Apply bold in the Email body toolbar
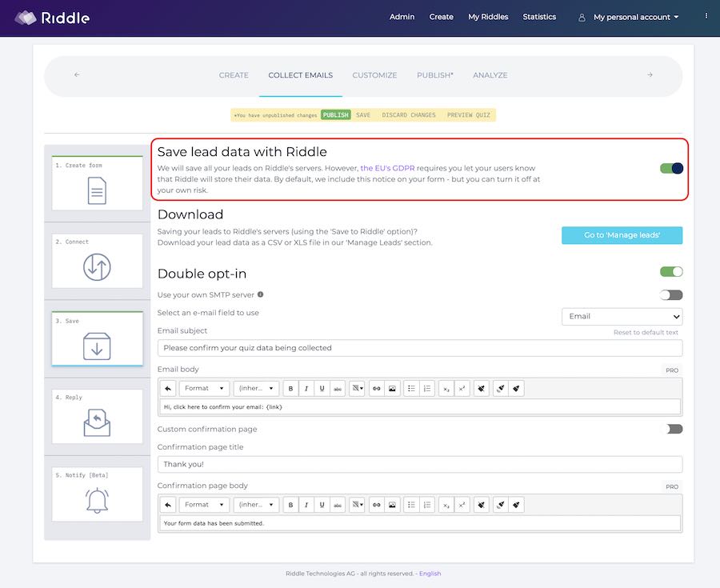 pyautogui.click(x=290, y=388)
